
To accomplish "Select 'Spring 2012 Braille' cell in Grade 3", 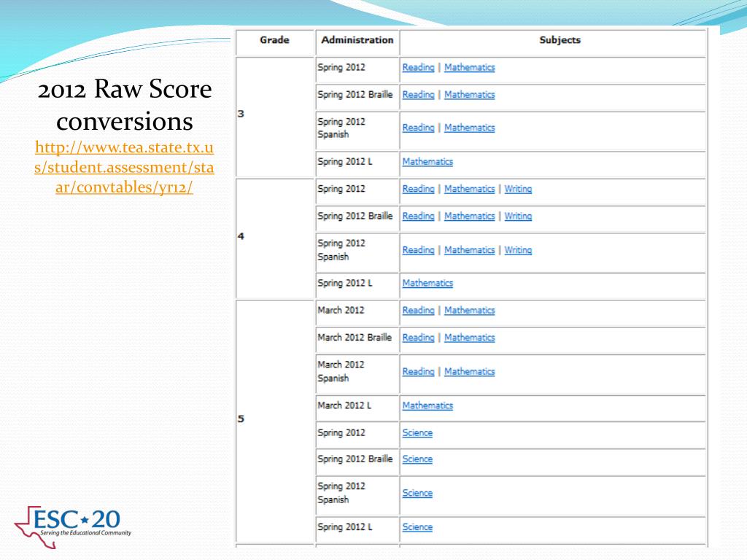I will point(357,98).
